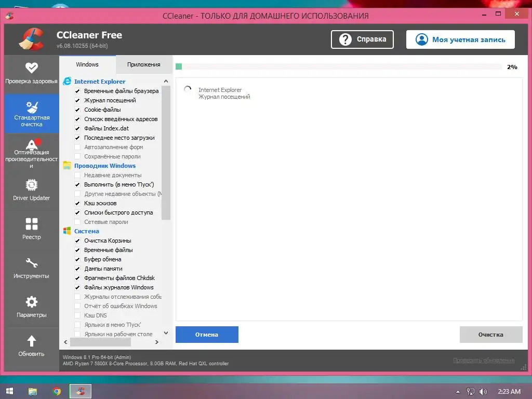Click Файлы журналов Windows label

119,287
